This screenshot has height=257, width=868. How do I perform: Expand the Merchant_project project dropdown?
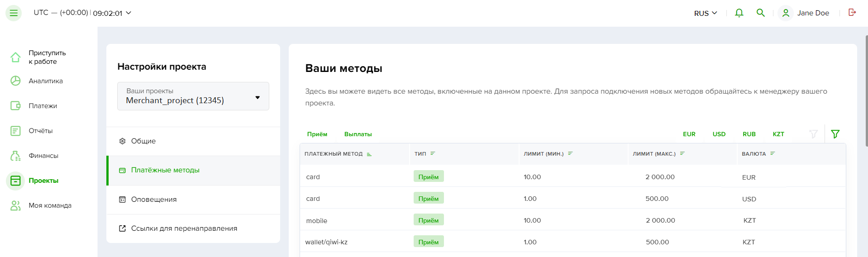click(x=193, y=96)
